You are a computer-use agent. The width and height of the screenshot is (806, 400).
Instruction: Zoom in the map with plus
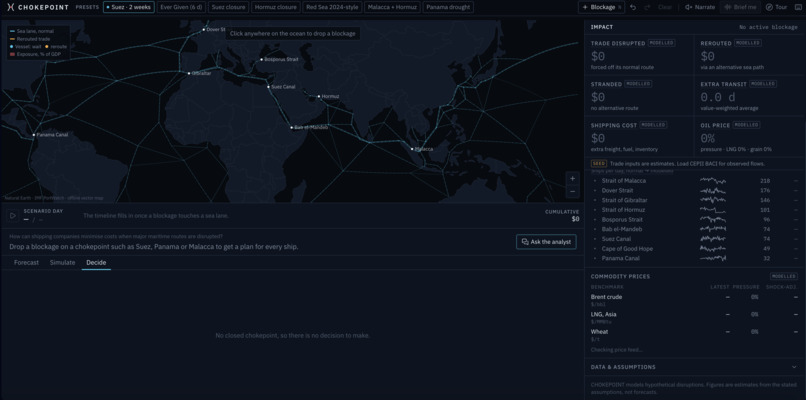(x=572, y=179)
